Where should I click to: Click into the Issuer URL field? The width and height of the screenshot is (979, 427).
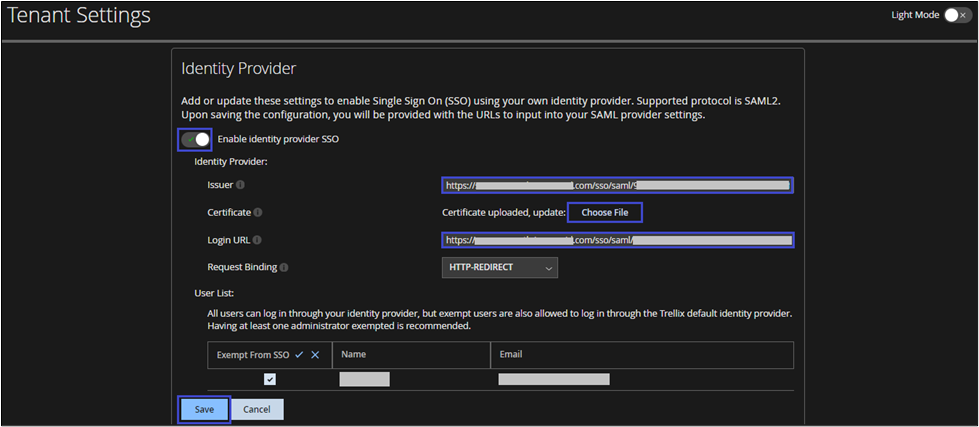coord(617,185)
